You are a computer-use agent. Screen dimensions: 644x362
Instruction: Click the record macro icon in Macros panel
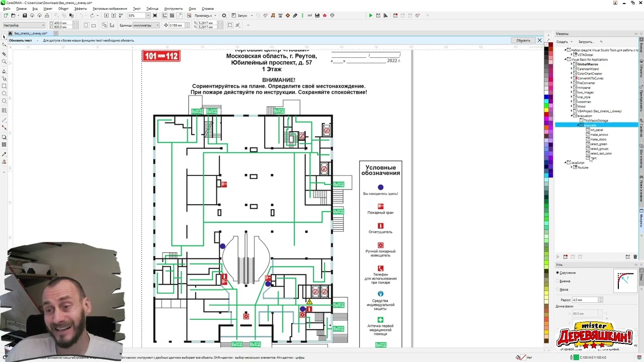click(x=566, y=257)
